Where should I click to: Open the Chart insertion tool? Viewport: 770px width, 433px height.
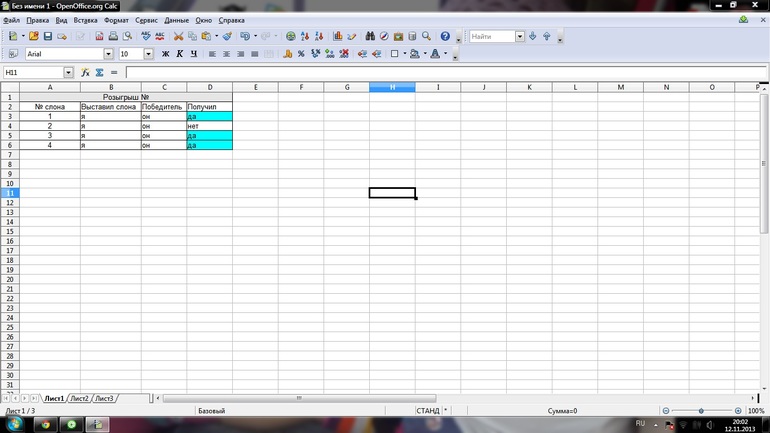[337, 37]
